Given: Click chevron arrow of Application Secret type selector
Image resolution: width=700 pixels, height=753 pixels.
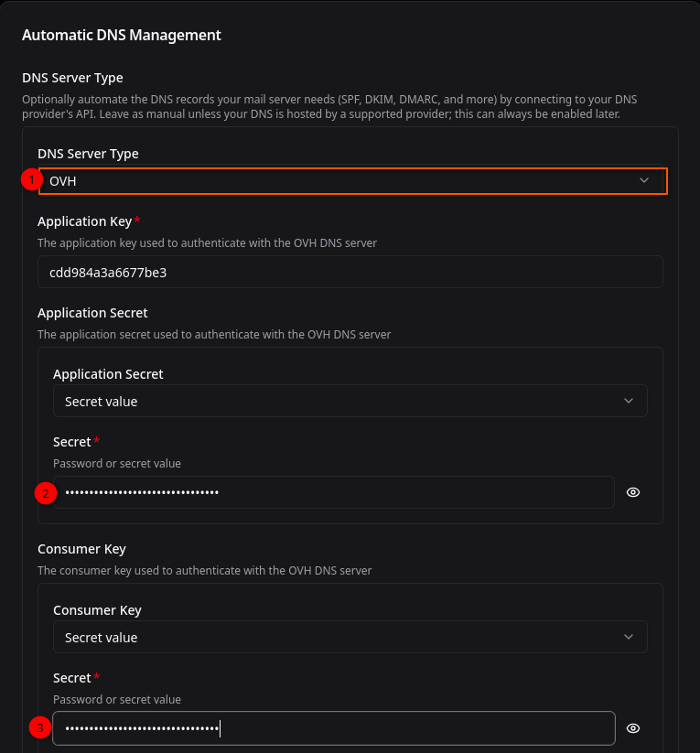Looking at the screenshot, I should tap(629, 401).
